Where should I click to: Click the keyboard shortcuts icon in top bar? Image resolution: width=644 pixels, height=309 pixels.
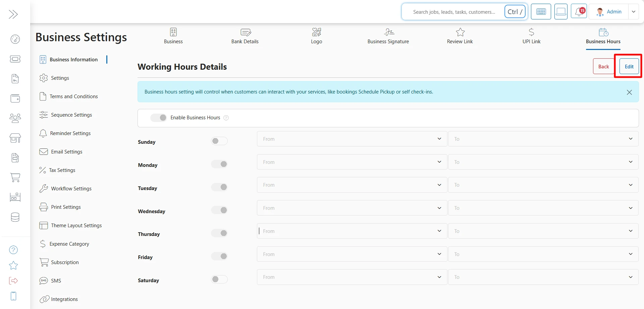pos(541,11)
